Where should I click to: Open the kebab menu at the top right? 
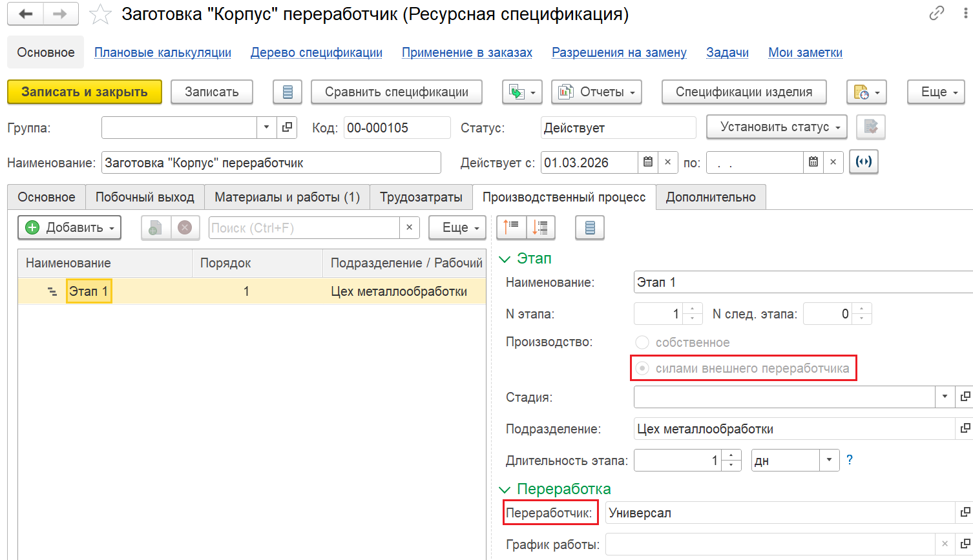[x=965, y=13]
